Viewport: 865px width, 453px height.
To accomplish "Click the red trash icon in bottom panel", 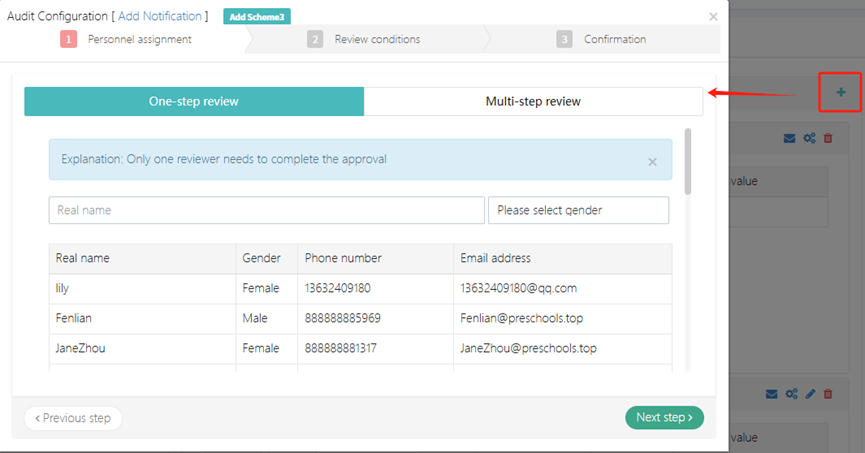I will [827, 394].
